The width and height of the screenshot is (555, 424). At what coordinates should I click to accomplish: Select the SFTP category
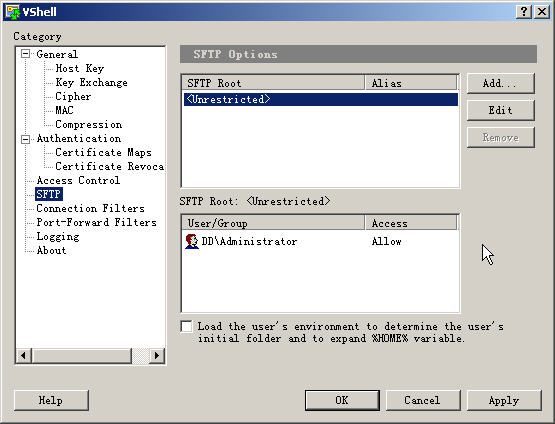tap(49, 194)
